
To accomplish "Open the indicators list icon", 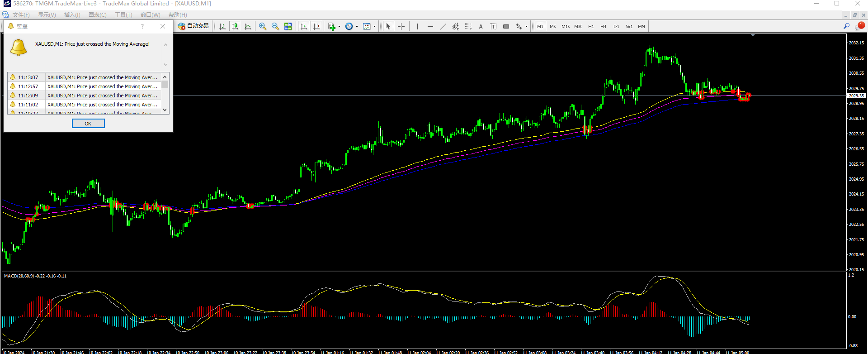I will click(332, 26).
